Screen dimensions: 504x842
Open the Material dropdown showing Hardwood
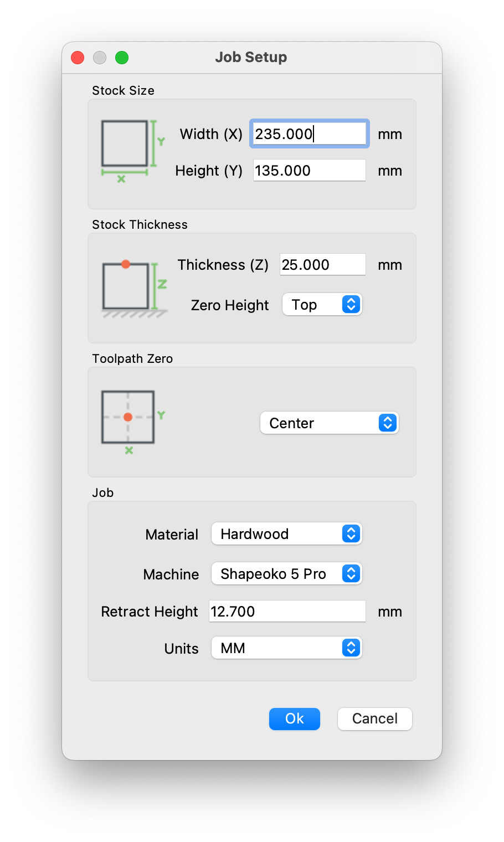tap(286, 534)
